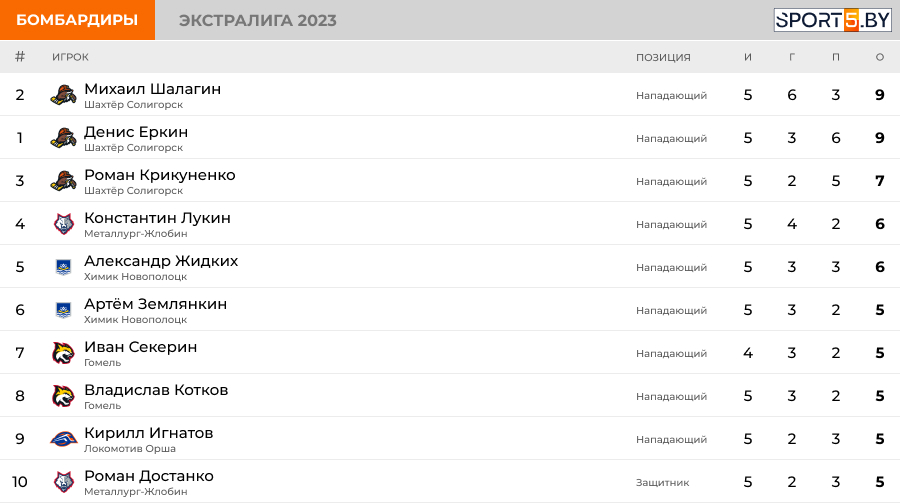Click Khimik emblem beside Артём Землянкин
Screen dimensions: 900x503
pos(63,310)
